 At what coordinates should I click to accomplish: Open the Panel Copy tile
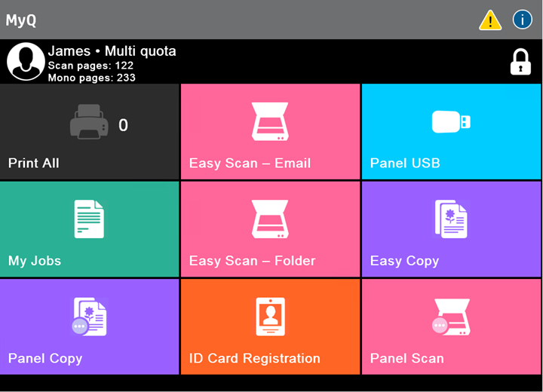pos(89,327)
